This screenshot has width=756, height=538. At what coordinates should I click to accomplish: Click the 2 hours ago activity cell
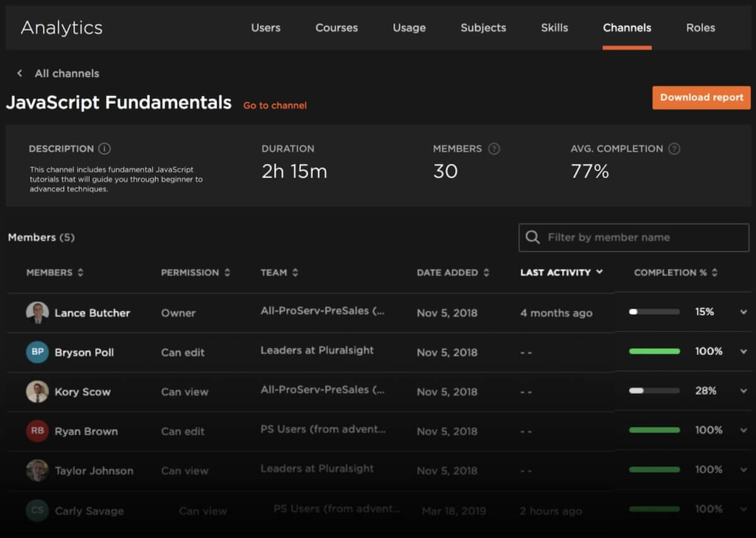551,511
